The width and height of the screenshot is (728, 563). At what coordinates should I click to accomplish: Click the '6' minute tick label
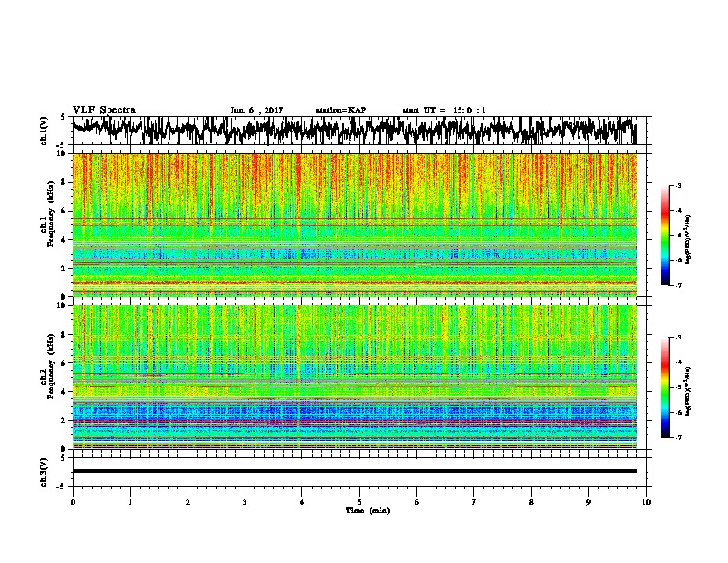click(417, 502)
